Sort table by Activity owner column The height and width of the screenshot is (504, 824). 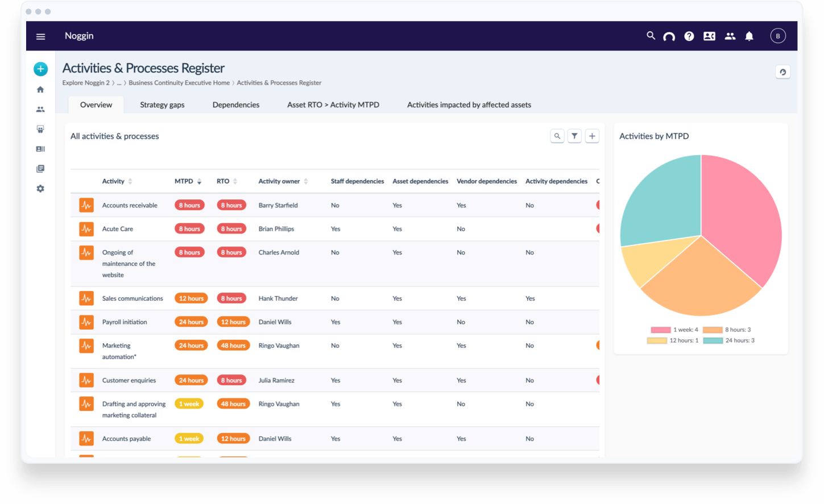(x=306, y=182)
